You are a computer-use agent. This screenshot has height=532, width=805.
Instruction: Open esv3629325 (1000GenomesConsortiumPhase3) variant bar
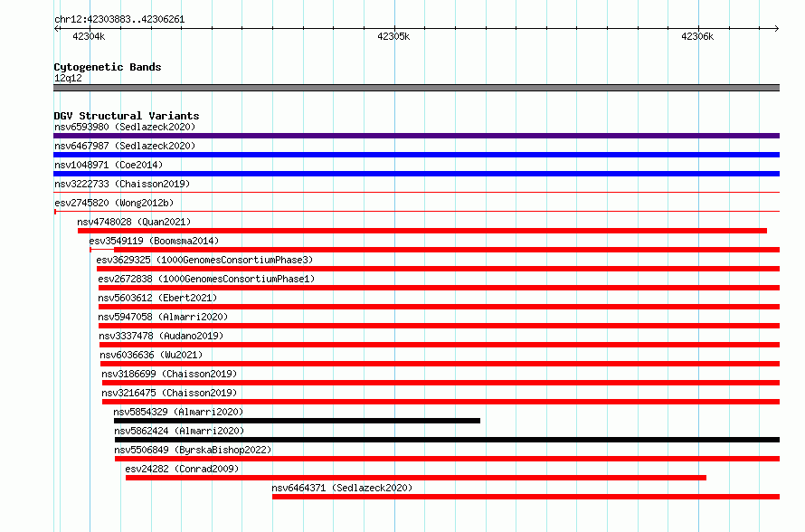click(x=438, y=269)
